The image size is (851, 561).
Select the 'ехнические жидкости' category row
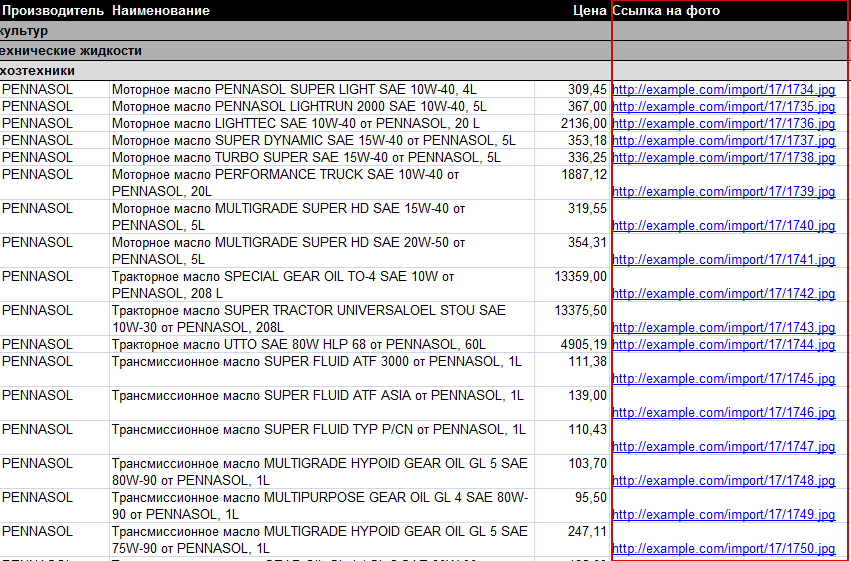[71, 50]
